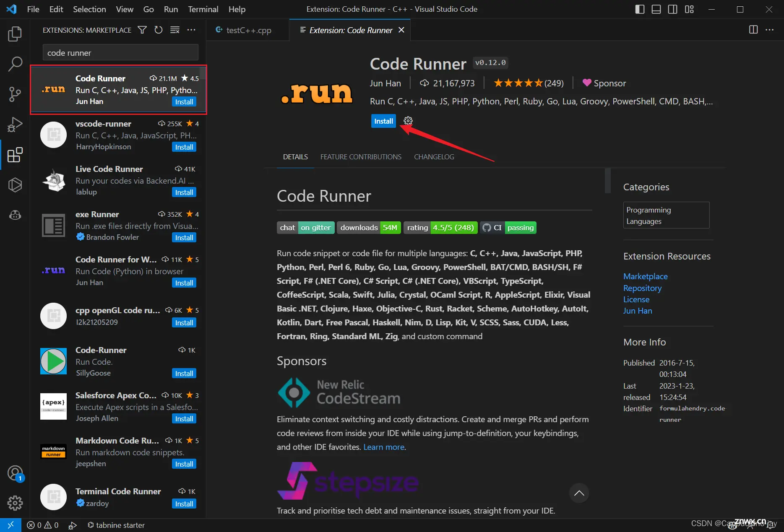Customize Layout icon in title bar
Screen dimensions: 784x532
click(x=689, y=9)
